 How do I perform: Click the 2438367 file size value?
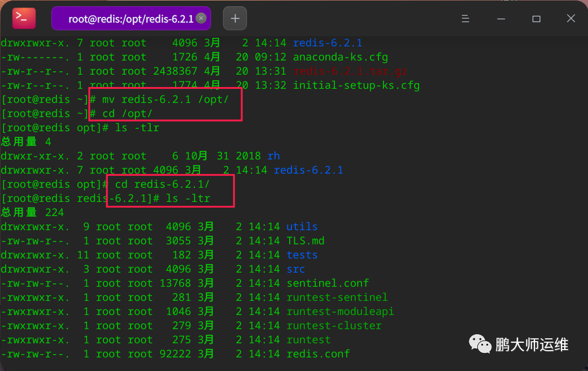pos(175,71)
